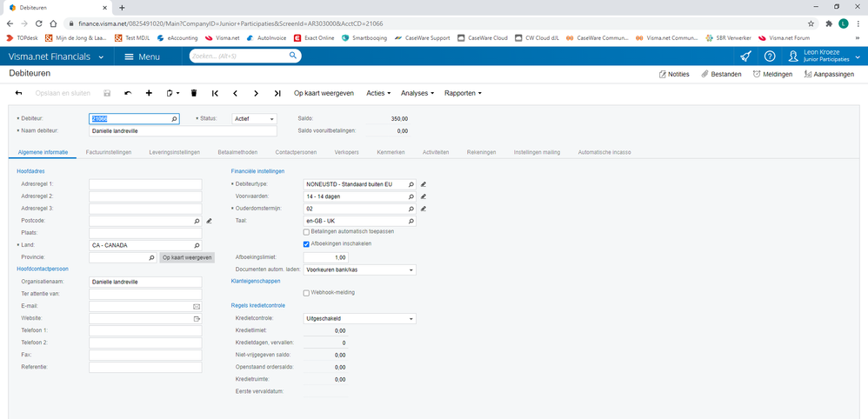This screenshot has height=419, width=868.
Task: Switch to the Factuurinstellingen tab
Action: click(x=109, y=152)
